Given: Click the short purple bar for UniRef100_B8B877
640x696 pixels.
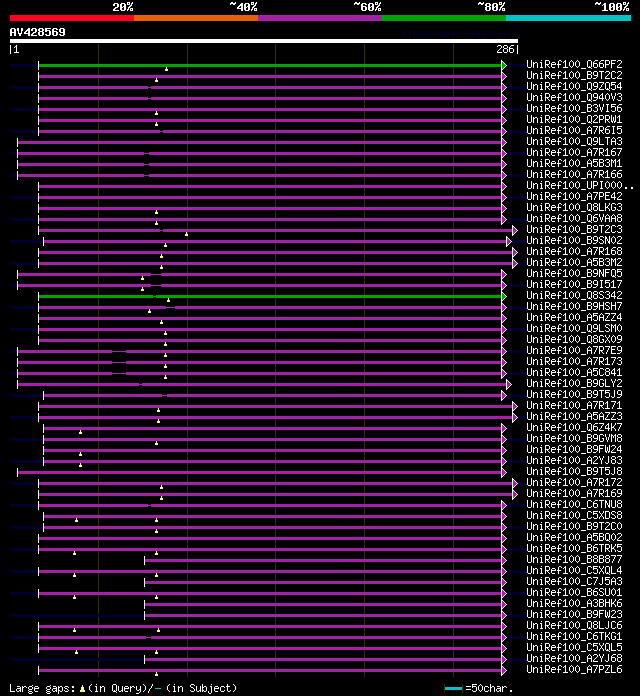Looking at the screenshot, I should click(x=323, y=561).
